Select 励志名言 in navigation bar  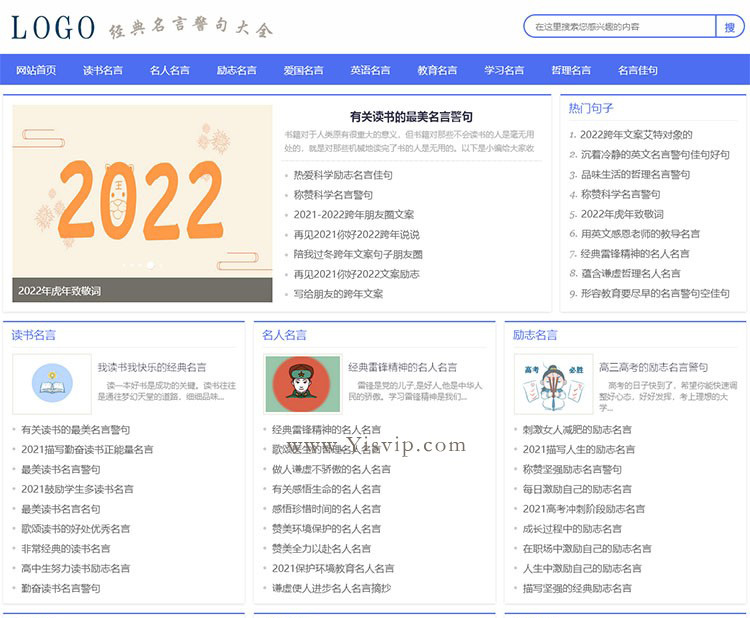coord(236,70)
